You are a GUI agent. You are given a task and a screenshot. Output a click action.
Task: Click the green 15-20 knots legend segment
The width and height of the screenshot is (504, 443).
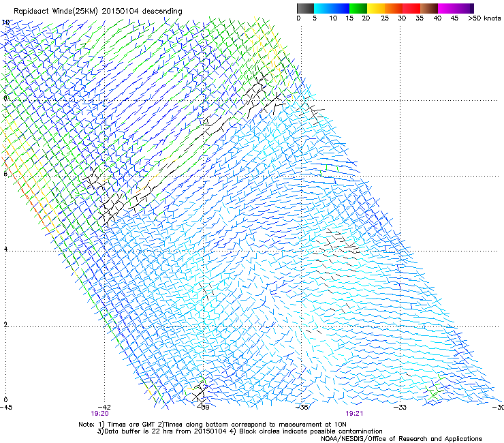358,8
